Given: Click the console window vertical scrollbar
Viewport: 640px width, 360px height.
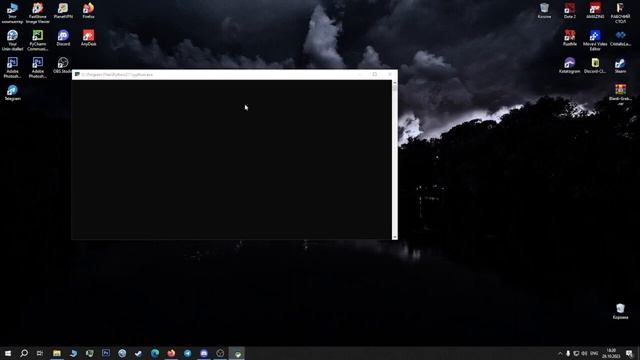Looking at the screenshot, I should [394, 159].
